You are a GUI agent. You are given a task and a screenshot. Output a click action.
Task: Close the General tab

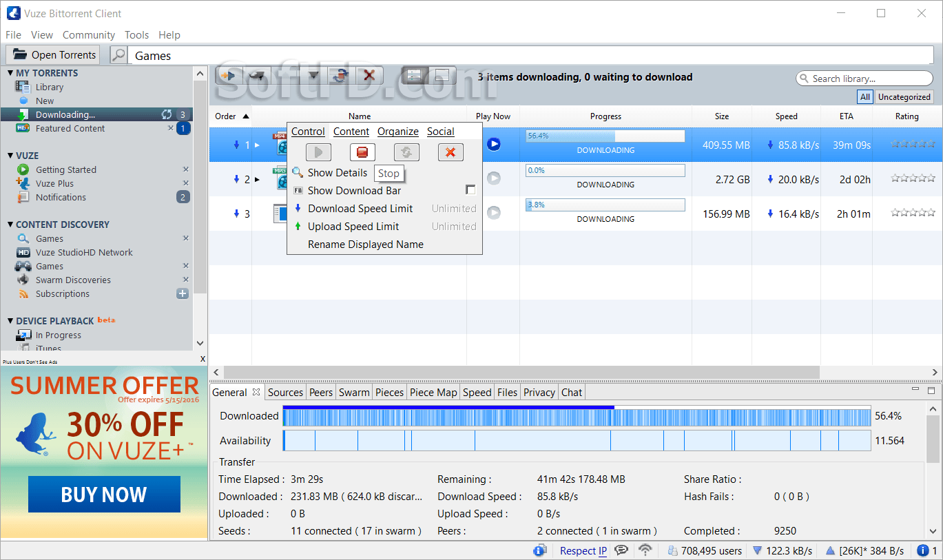(x=256, y=392)
